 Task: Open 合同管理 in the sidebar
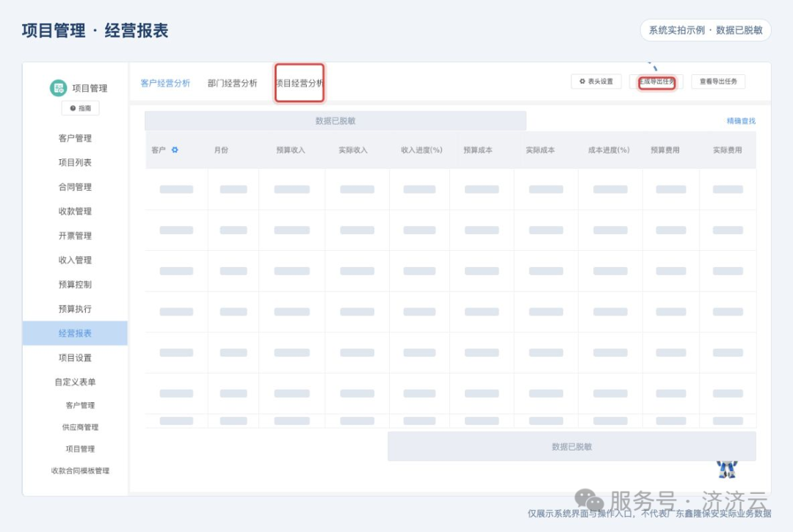[x=75, y=187]
